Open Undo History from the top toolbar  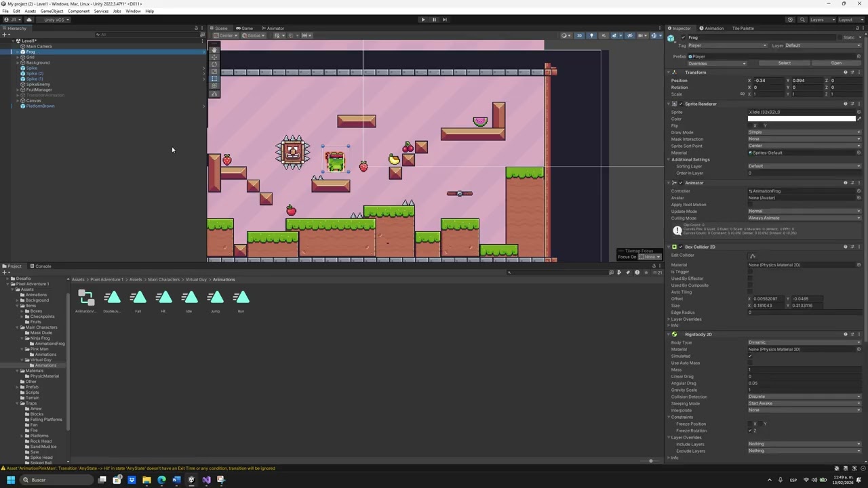tap(790, 20)
